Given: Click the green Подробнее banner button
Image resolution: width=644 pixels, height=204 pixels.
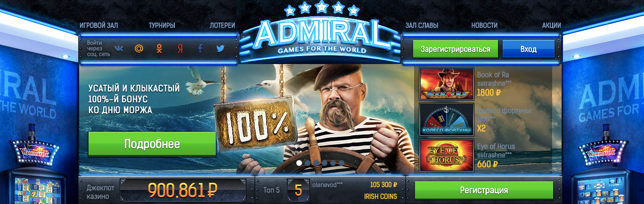Looking at the screenshot, I should click(x=152, y=144).
